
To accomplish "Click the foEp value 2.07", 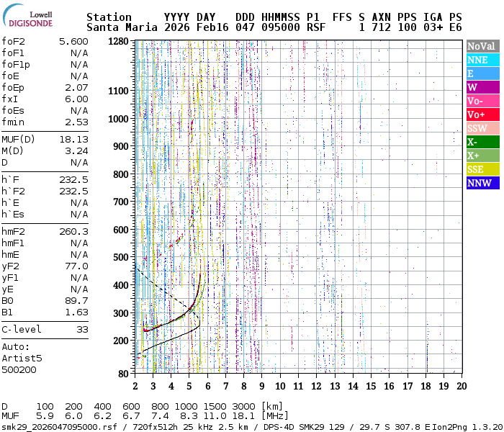I will [x=76, y=87].
